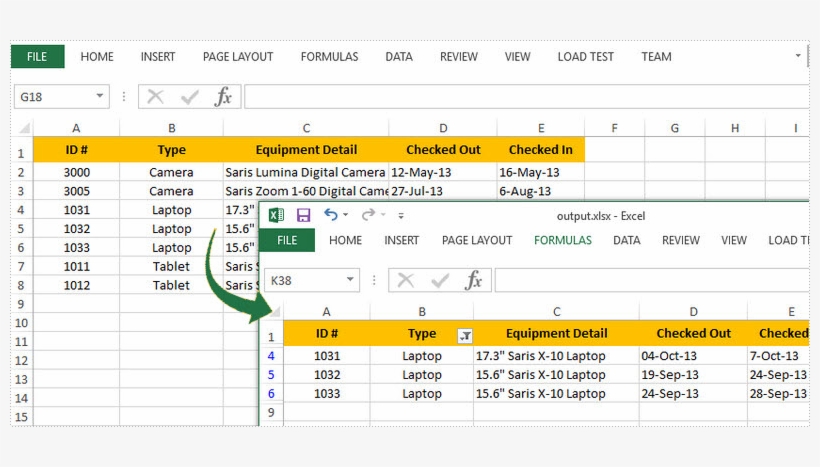Click '17.3" Saris X-10 Laptop' cell in output.xlsx
Screen dimensions: 820x467
point(556,356)
